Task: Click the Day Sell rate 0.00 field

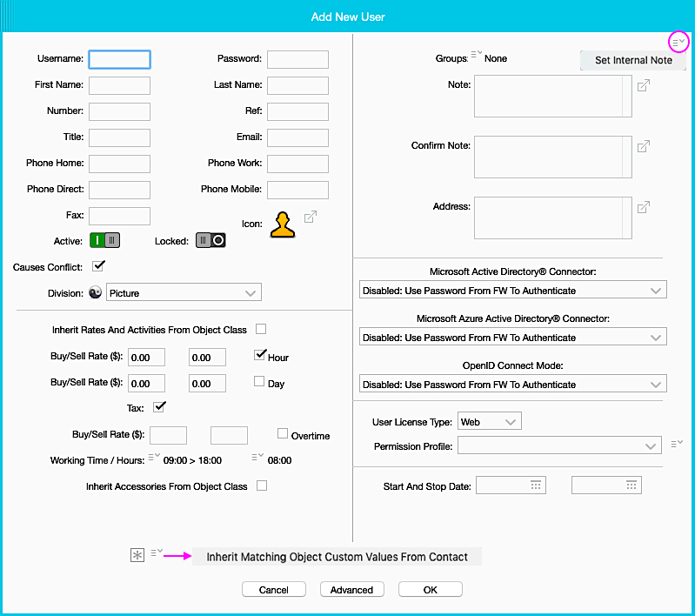Action: (207, 383)
